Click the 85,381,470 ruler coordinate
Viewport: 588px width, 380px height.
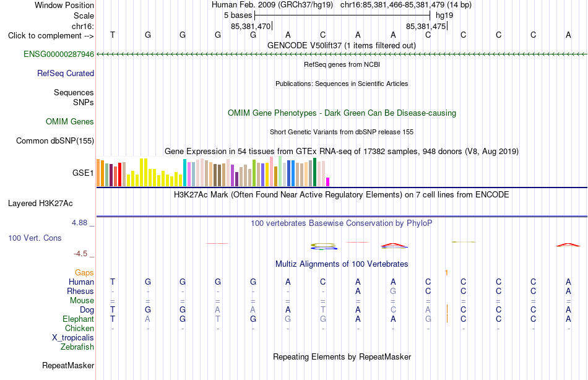(251, 27)
